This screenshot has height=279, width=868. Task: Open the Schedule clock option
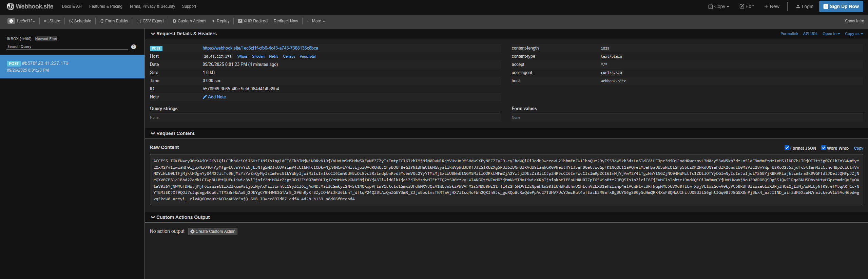tap(80, 21)
